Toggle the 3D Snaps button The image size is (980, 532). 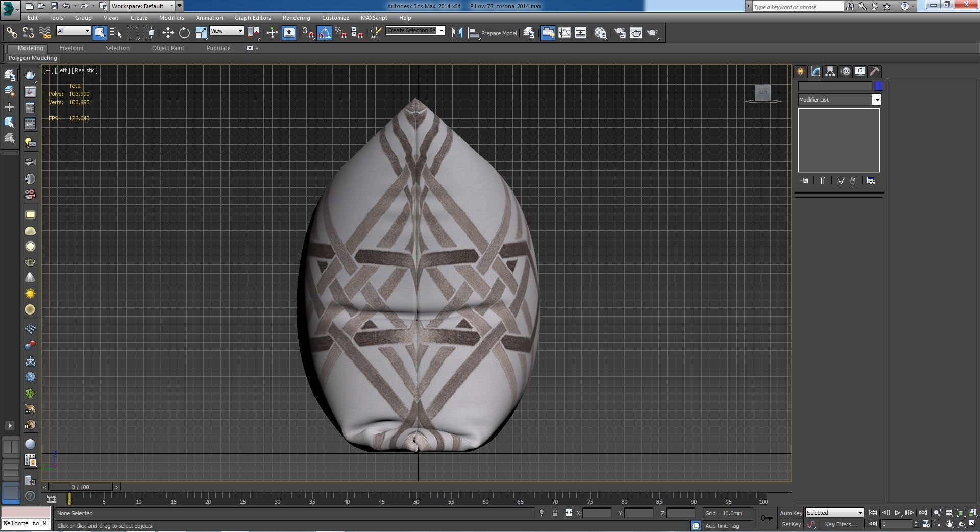point(308,33)
